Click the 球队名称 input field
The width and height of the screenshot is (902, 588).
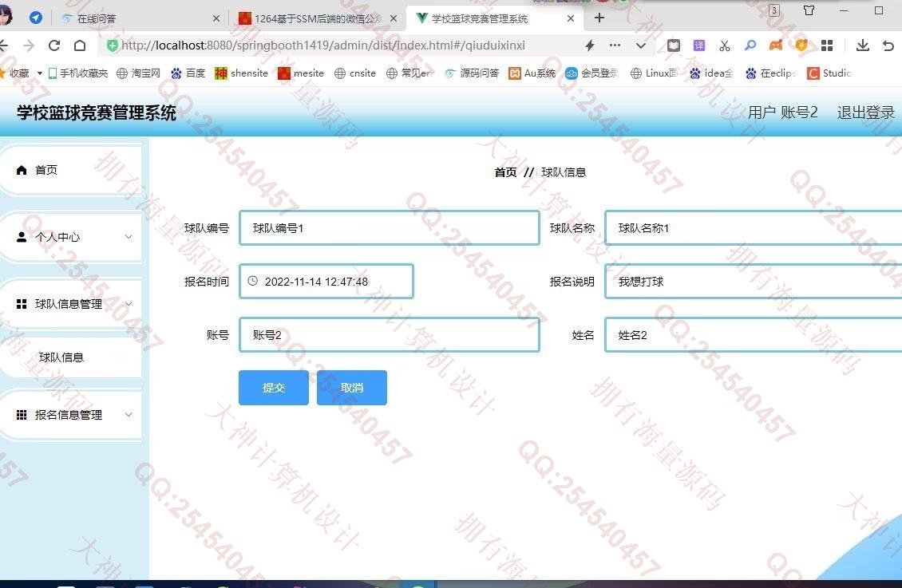(x=754, y=228)
